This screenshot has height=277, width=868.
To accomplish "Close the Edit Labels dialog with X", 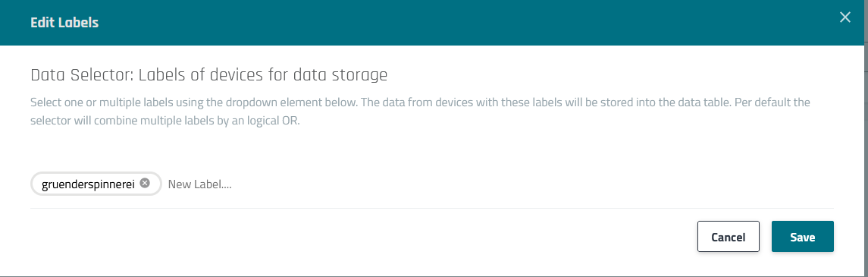I will point(844,17).
